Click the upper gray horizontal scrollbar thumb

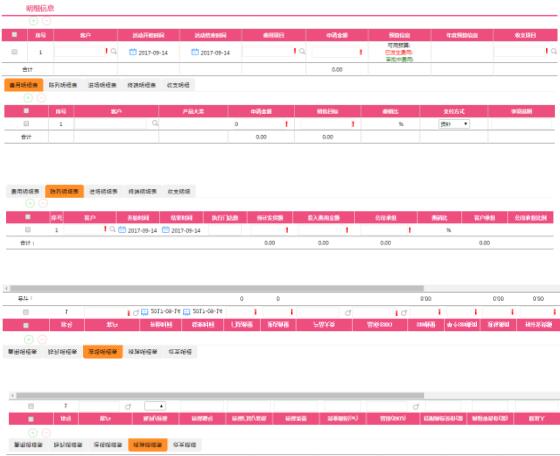[216, 288]
